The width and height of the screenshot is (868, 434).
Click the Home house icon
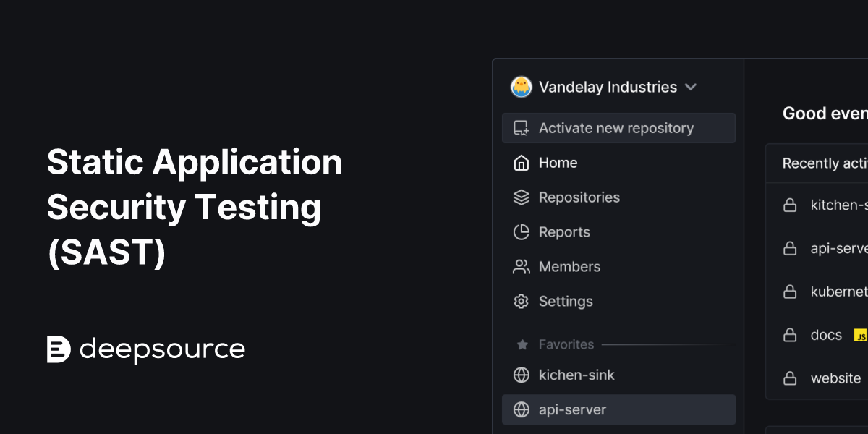point(521,163)
